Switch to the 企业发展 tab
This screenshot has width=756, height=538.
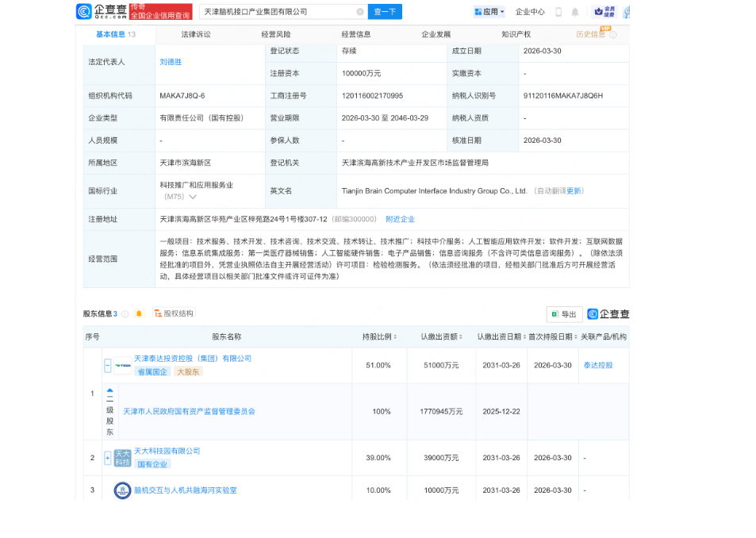click(436, 34)
